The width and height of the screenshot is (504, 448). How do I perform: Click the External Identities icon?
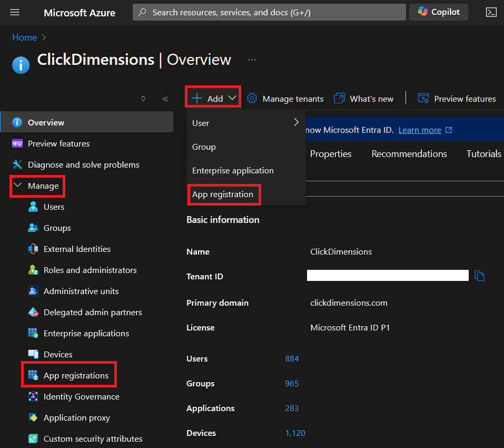(33, 249)
